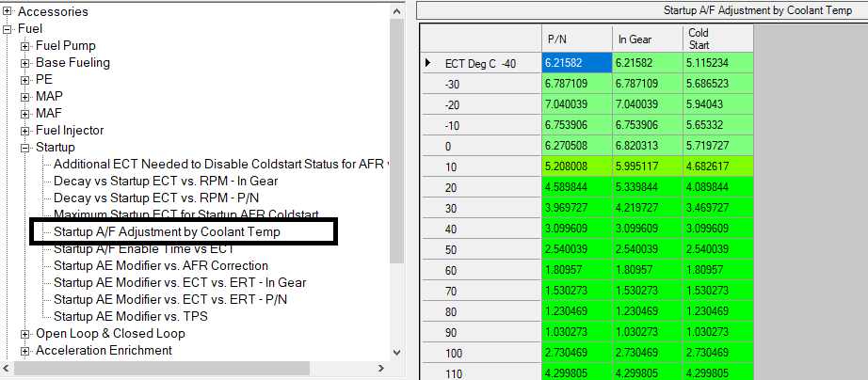Select the In Gear column header
Viewport: 868px width, 380px height.
pyautogui.click(x=647, y=39)
